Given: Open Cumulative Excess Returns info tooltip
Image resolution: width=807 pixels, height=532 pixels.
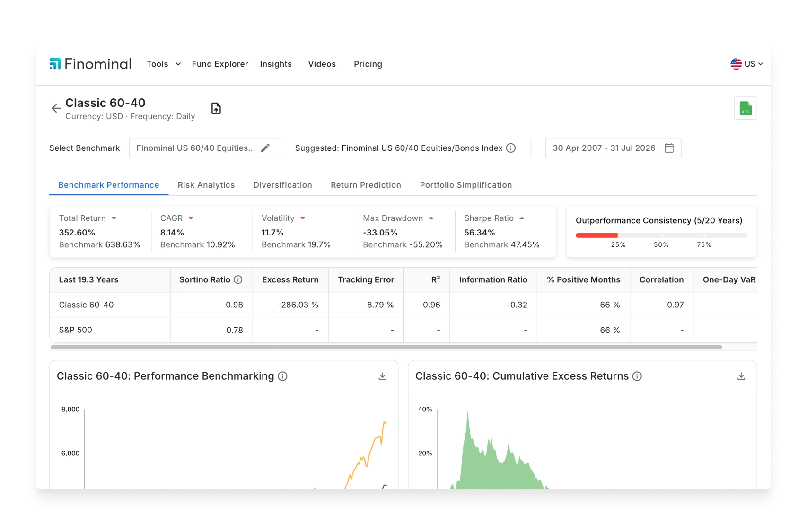Looking at the screenshot, I should pos(637,376).
